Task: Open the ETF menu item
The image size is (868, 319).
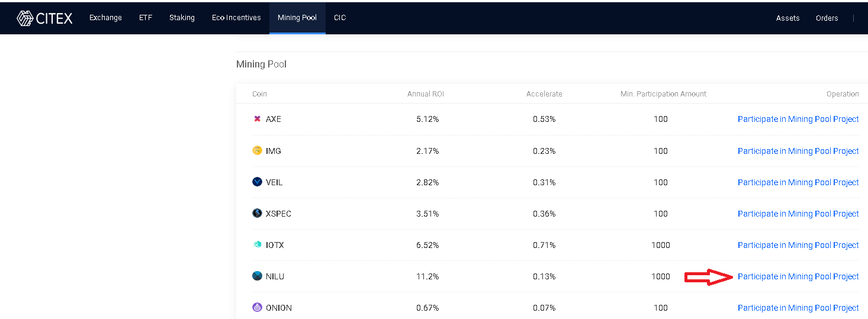Action: tap(146, 18)
